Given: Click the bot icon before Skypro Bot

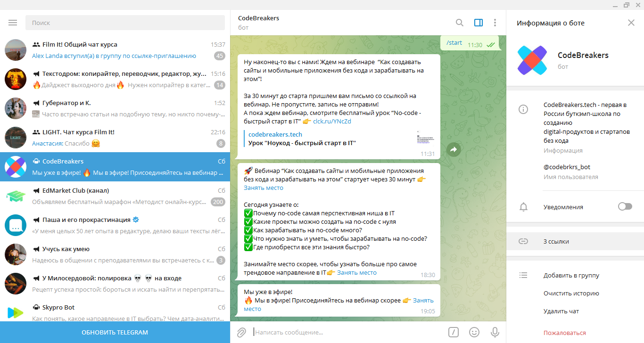Looking at the screenshot, I should [36, 307].
